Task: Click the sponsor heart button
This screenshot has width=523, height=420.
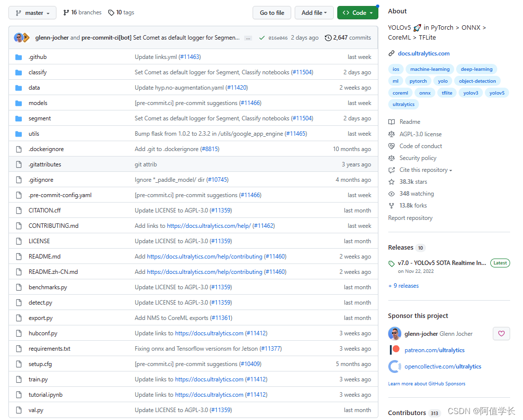Action: click(501, 333)
